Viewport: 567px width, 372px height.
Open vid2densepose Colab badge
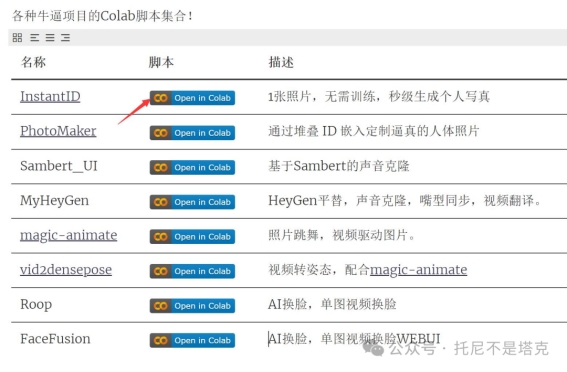[192, 271]
